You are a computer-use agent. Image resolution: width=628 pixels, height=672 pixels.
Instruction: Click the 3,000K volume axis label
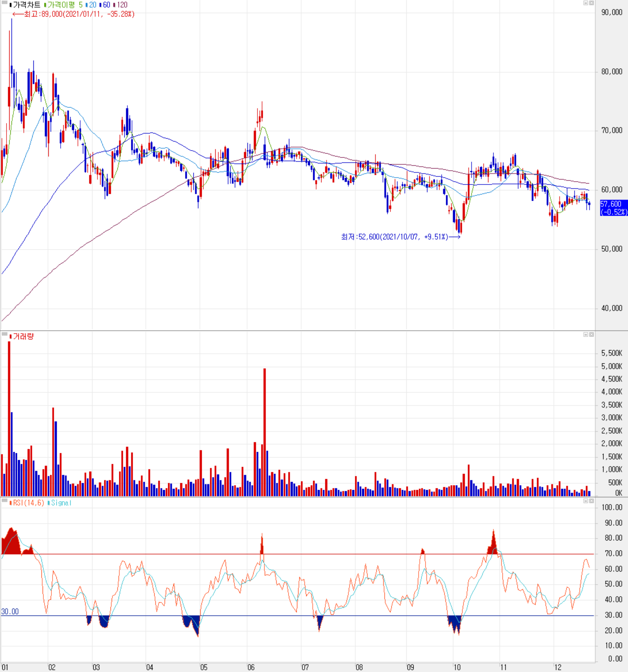612,418
